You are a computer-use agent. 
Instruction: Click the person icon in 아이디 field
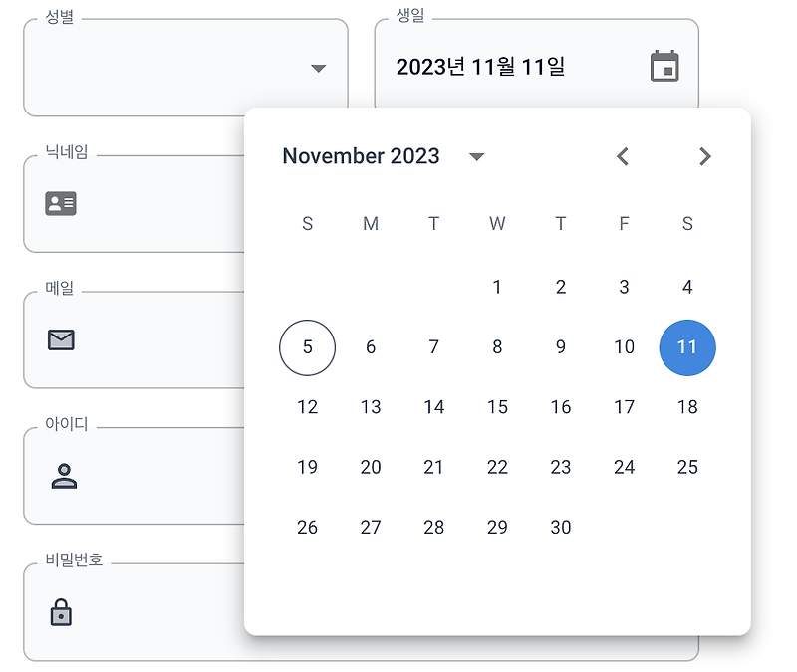pyautogui.click(x=64, y=476)
